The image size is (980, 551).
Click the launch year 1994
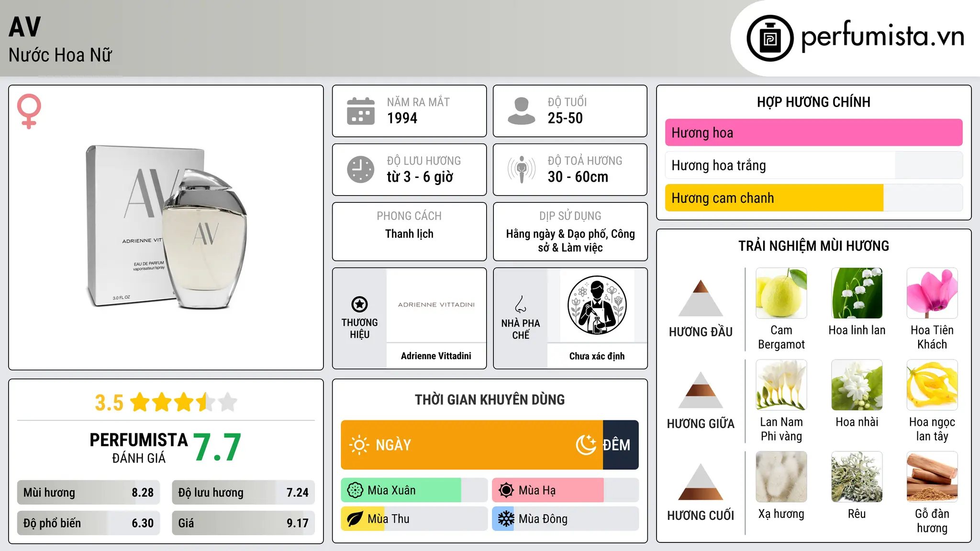[x=402, y=118]
